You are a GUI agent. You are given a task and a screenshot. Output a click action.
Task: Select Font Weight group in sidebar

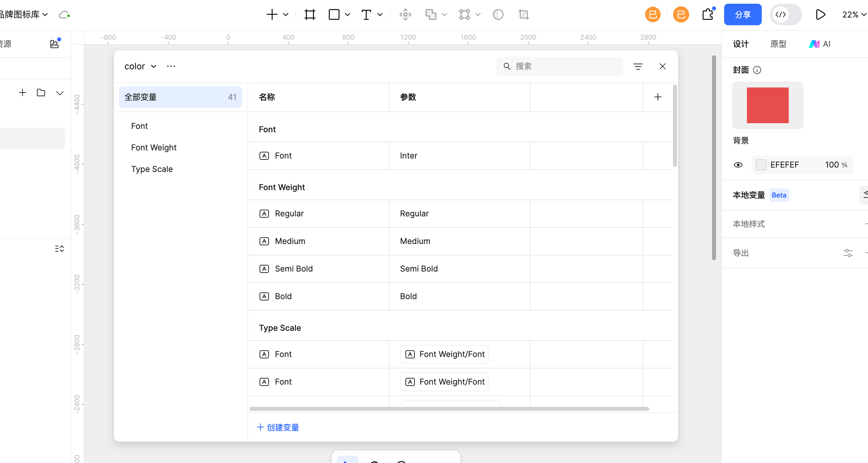(154, 147)
